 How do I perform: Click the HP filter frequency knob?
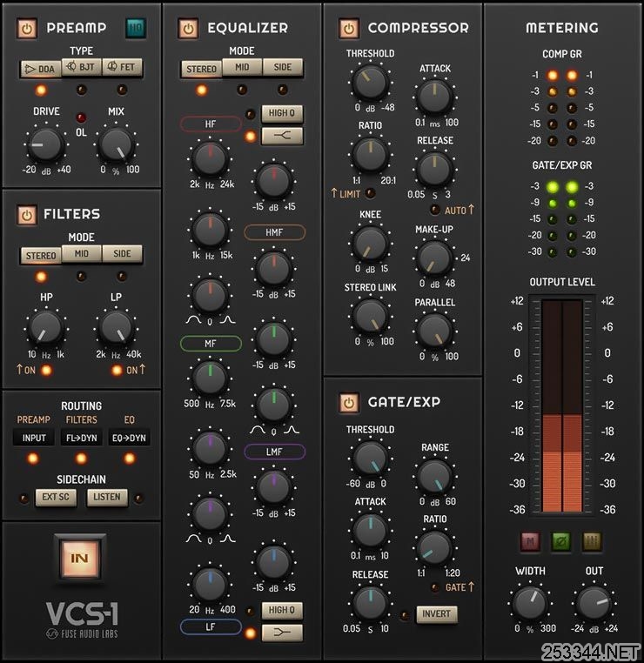[45, 328]
